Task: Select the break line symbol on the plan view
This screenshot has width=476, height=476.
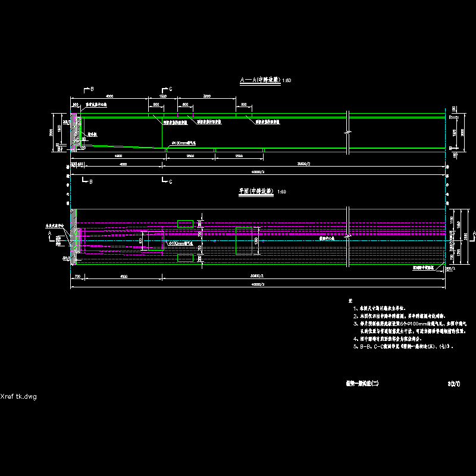Action: pyautogui.click(x=348, y=236)
